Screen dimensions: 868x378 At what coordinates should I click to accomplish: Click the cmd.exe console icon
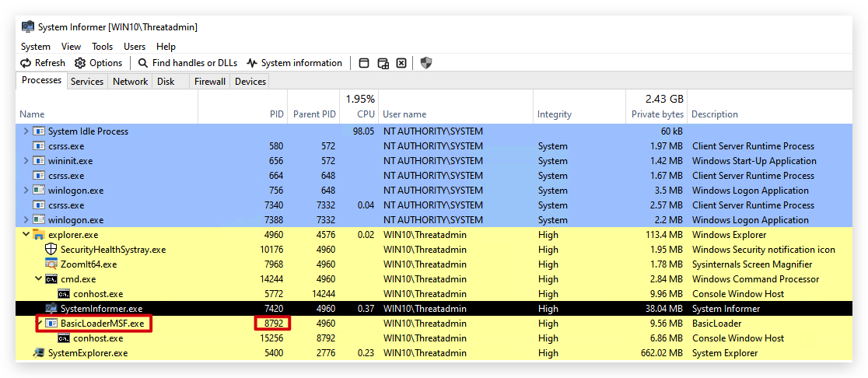[x=51, y=279]
